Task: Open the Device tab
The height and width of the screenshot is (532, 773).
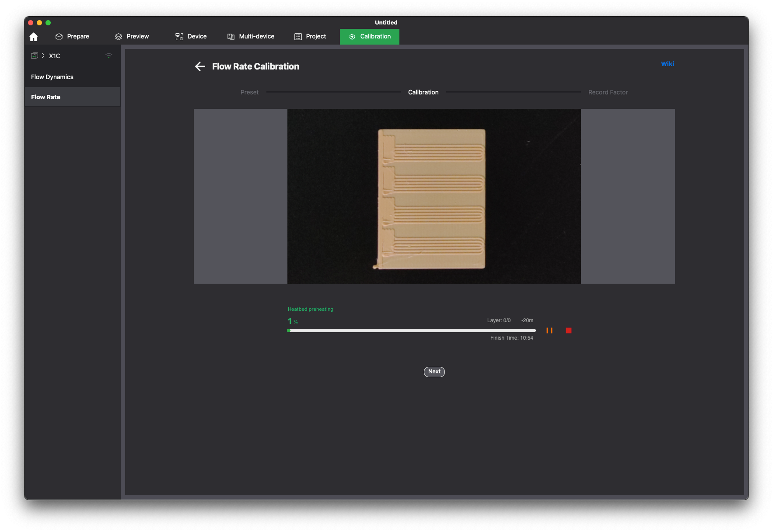Action: pyautogui.click(x=191, y=36)
